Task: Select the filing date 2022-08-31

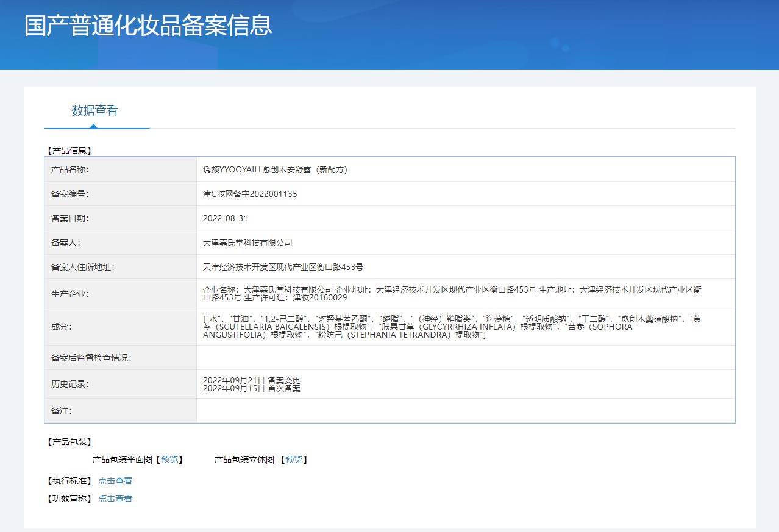Action: tap(226, 218)
